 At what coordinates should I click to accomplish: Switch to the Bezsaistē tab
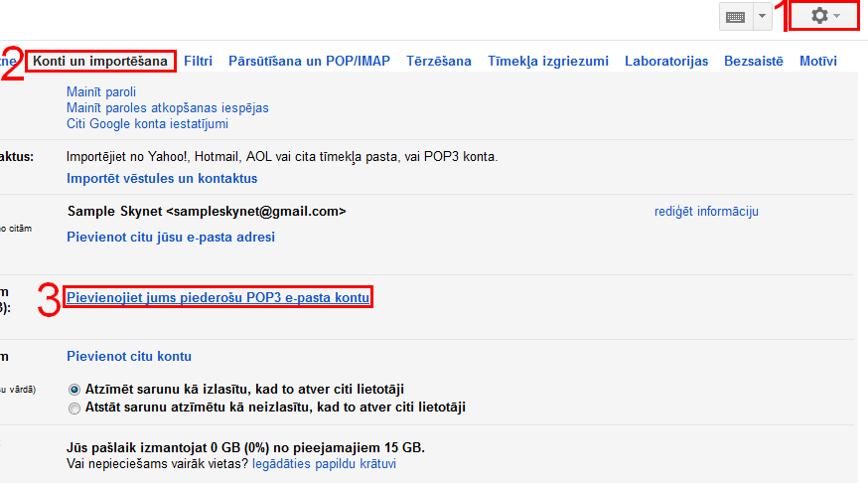click(754, 61)
